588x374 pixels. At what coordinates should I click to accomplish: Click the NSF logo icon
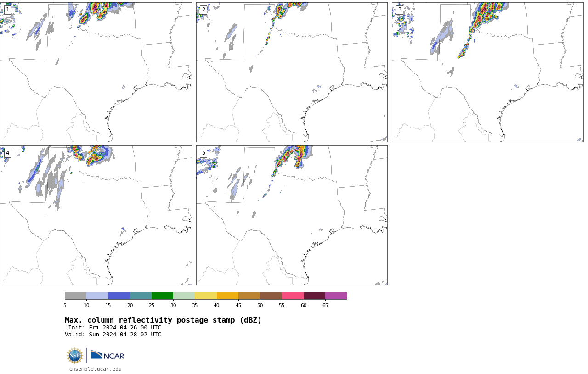coord(75,356)
